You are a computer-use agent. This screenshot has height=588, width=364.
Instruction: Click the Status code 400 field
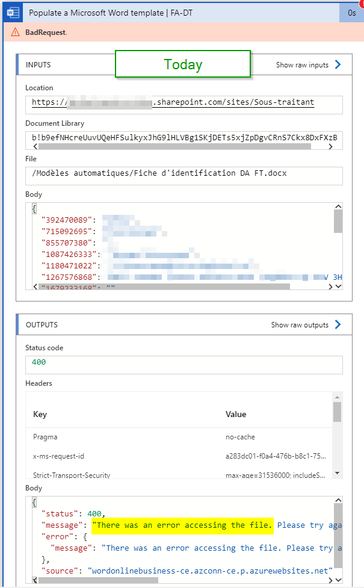pyautogui.click(x=184, y=365)
